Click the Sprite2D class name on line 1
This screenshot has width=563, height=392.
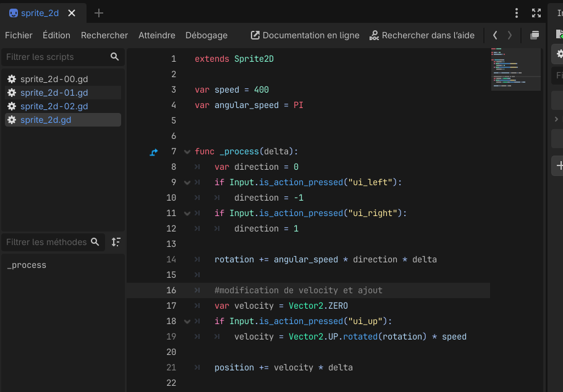tap(254, 59)
